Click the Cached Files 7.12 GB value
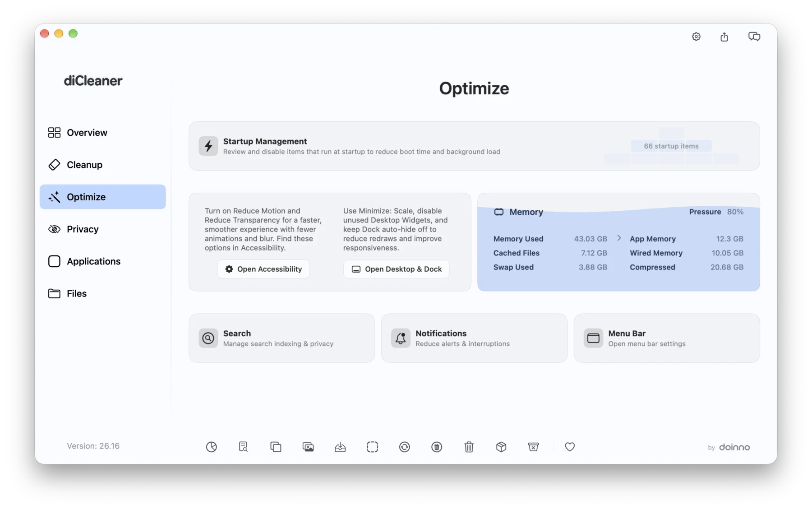The height and width of the screenshot is (510, 812). (594, 253)
